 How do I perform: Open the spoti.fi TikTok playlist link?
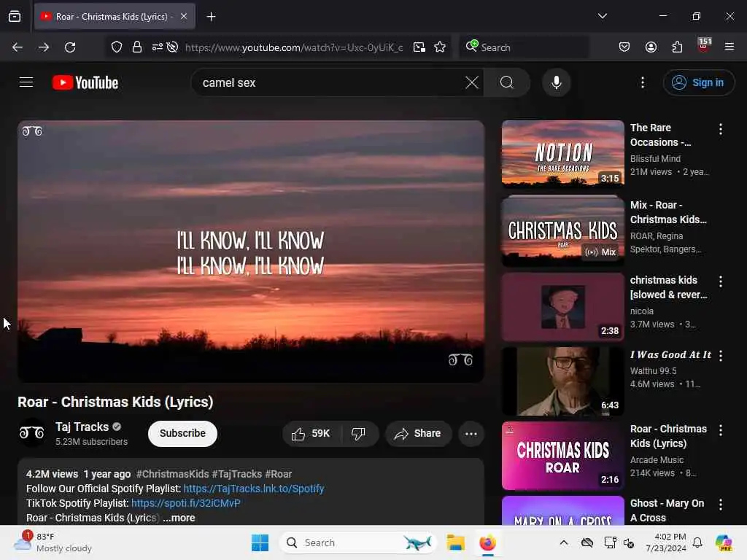click(x=186, y=503)
